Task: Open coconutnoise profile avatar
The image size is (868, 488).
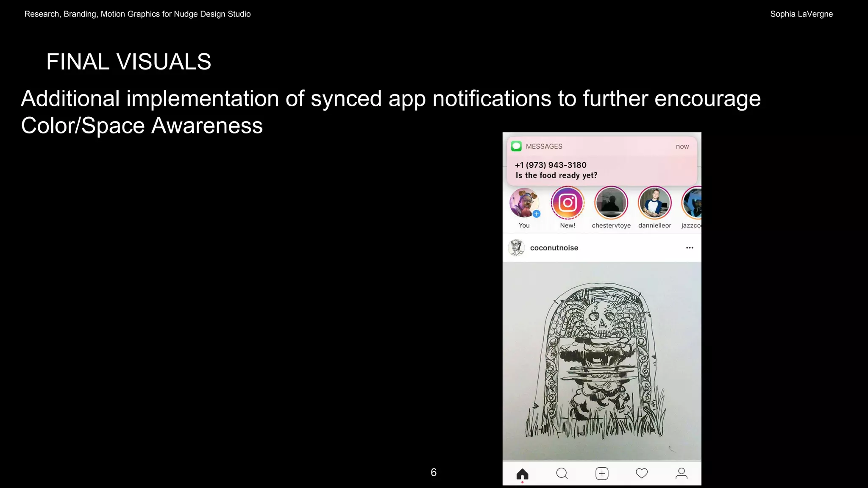Action: [516, 248]
